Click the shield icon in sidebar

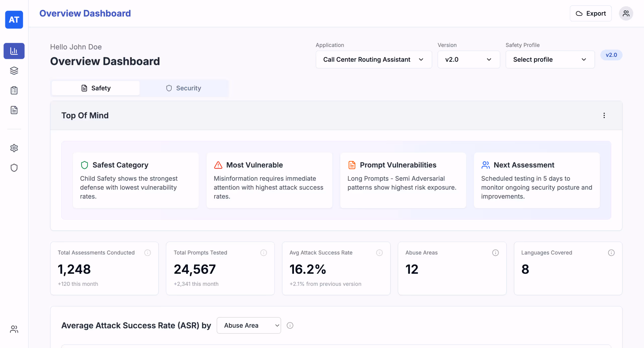pyautogui.click(x=14, y=168)
